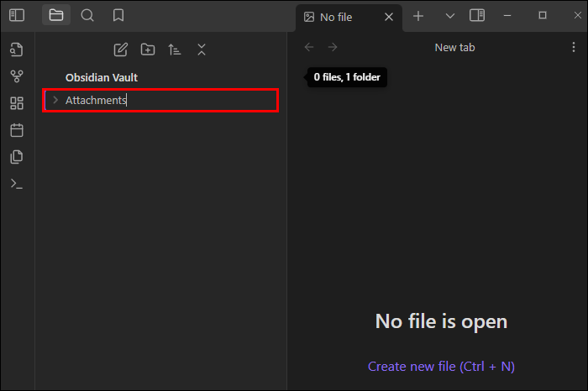Open today's daily note calendar icon
Screen dimensions: 588x391
coord(17,130)
